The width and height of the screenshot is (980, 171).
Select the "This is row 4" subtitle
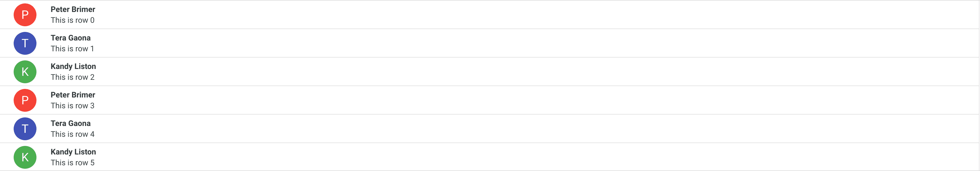72,135
